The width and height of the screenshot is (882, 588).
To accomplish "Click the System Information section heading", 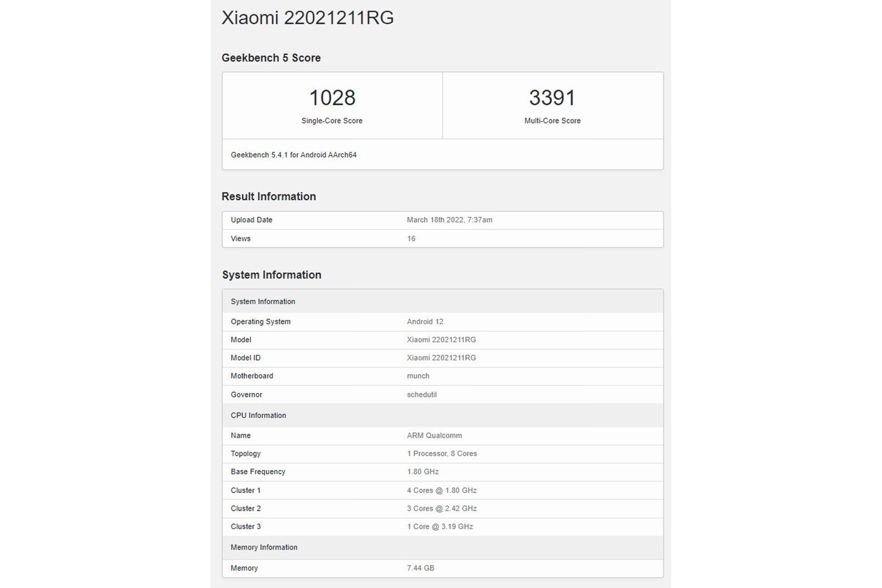I will tap(271, 275).
